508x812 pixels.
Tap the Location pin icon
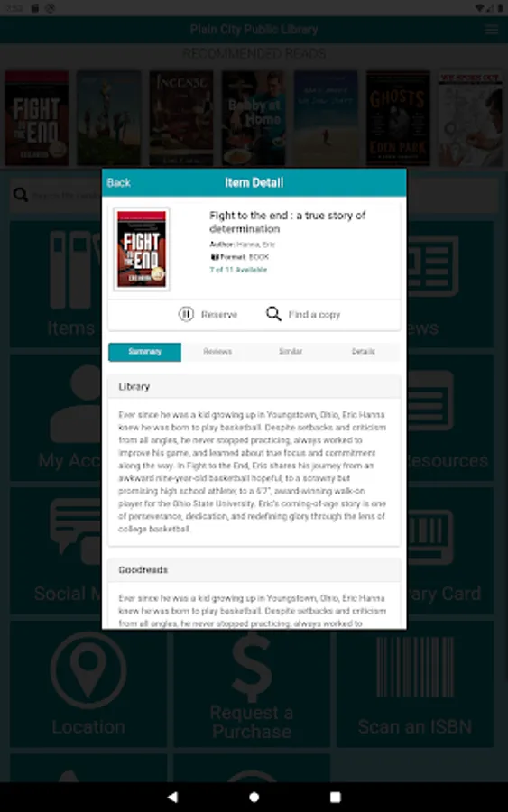tap(88, 670)
